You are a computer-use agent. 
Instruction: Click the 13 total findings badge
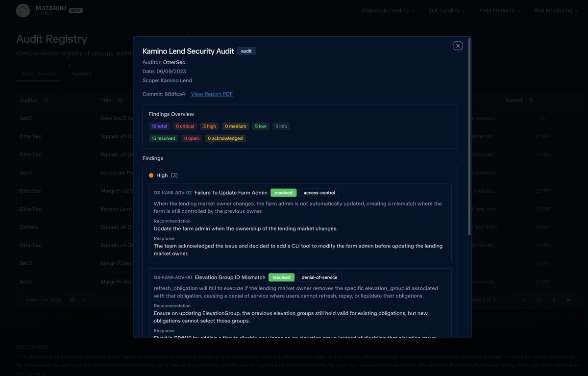(x=159, y=126)
